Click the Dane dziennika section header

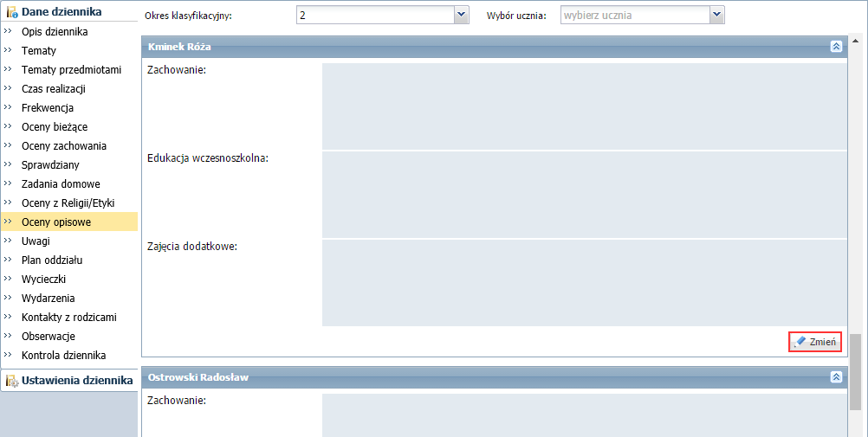tap(69, 11)
